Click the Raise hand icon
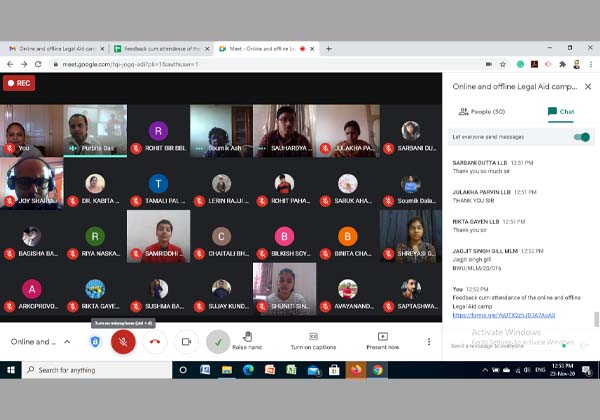 (247, 337)
